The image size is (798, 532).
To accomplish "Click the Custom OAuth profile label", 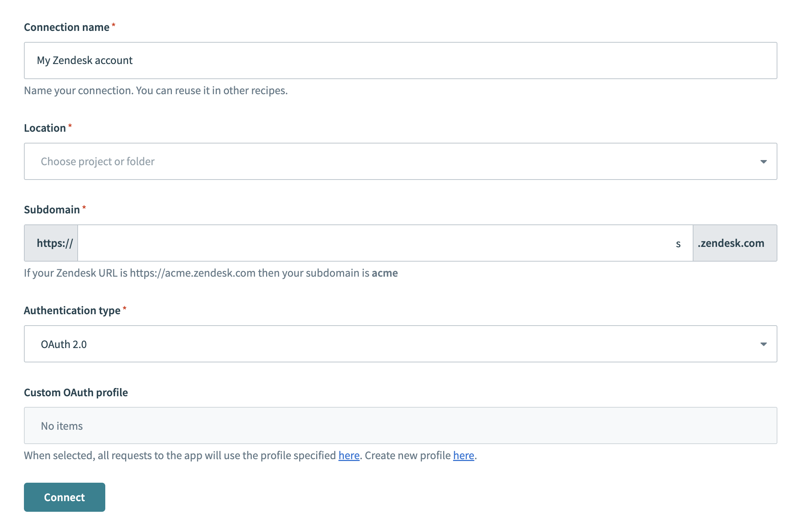I will point(76,392).
